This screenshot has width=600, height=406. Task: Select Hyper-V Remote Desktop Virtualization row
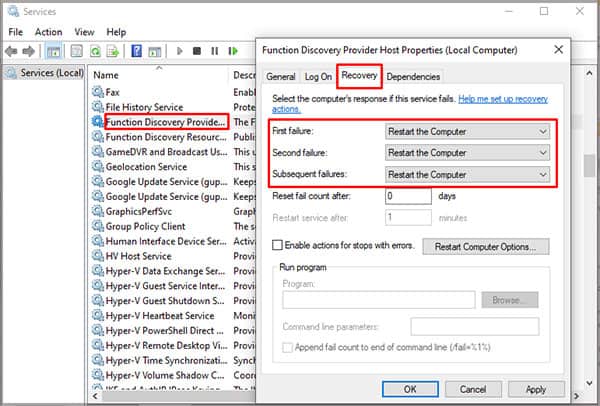coord(165,346)
